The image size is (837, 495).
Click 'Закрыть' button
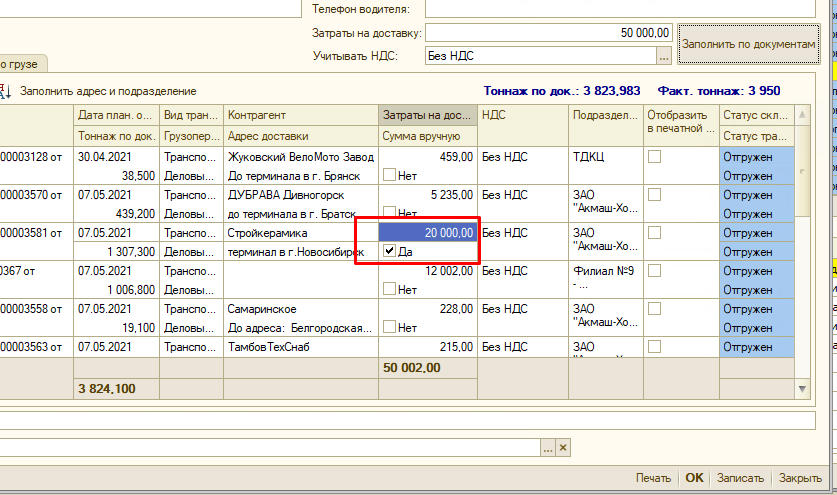click(x=800, y=478)
